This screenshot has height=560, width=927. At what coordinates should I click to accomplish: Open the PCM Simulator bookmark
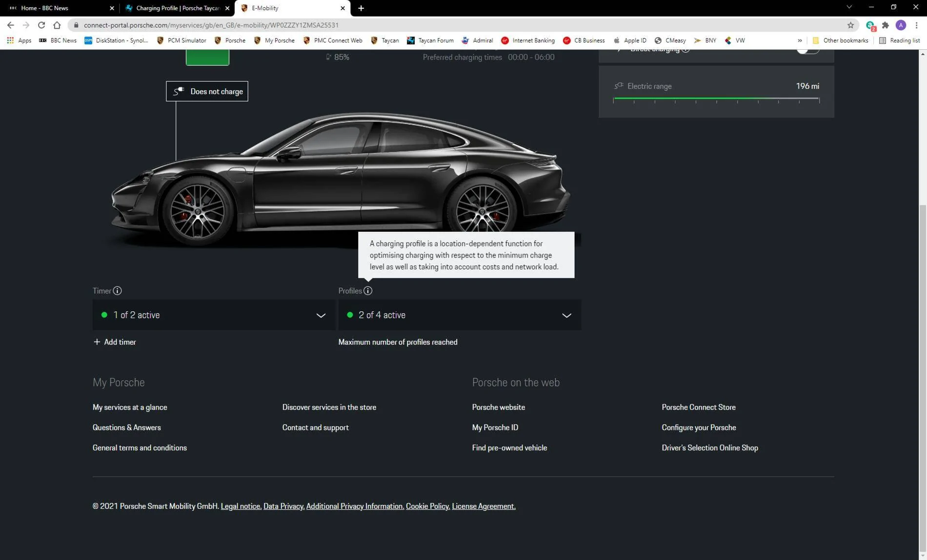tap(181, 40)
